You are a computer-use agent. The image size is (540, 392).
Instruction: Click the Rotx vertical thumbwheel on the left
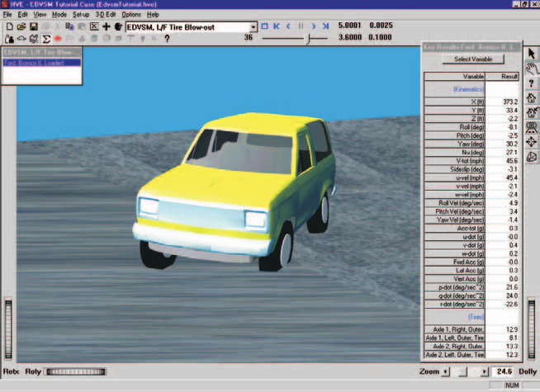click(x=8, y=329)
